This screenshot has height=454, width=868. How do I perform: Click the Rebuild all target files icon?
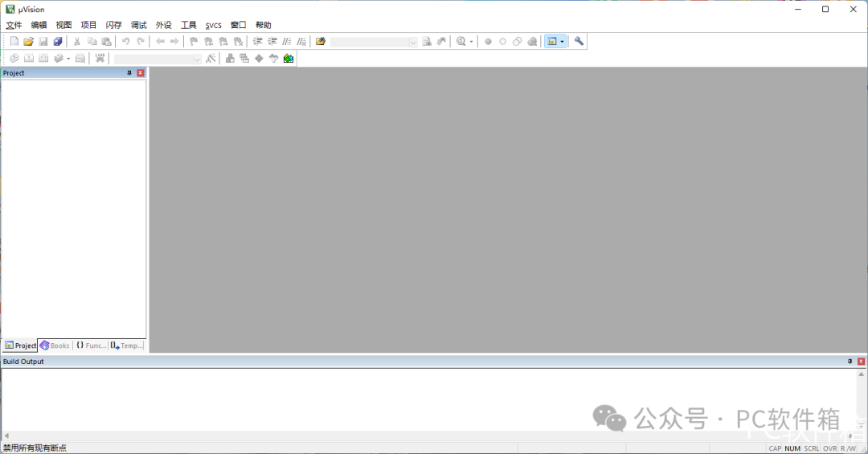point(43,58)
